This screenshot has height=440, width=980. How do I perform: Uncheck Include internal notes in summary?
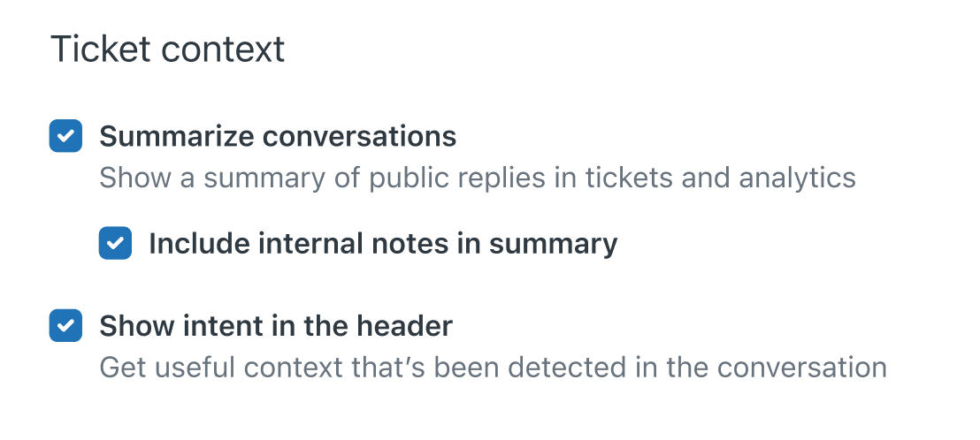click(x=115, y=243)
